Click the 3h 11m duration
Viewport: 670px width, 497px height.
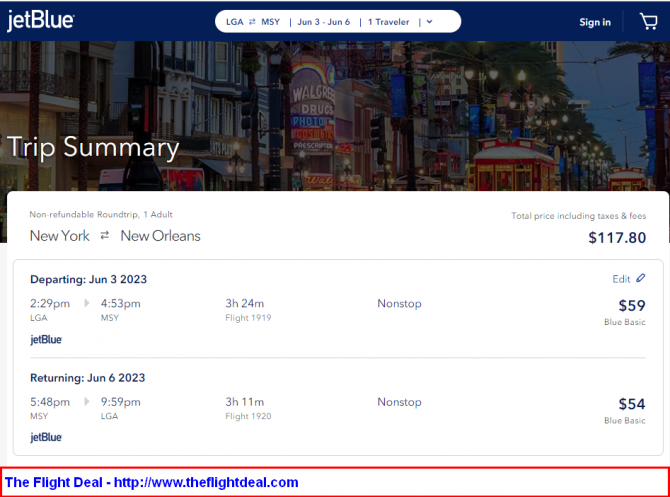[x=245, y=402]
